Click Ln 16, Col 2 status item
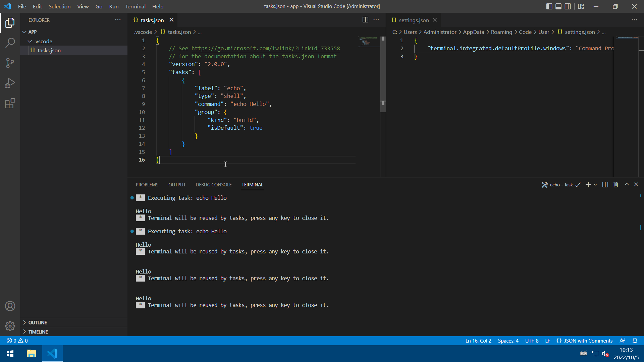Viewport: 644px width, 362px height. pyautogui.click(x=478, y=341)
